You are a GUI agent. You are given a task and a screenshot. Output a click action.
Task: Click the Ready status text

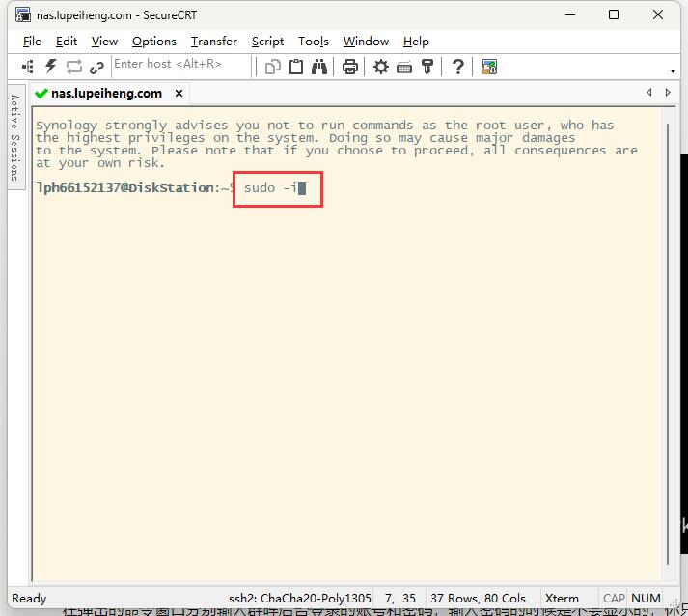click(x=29, y=598)
